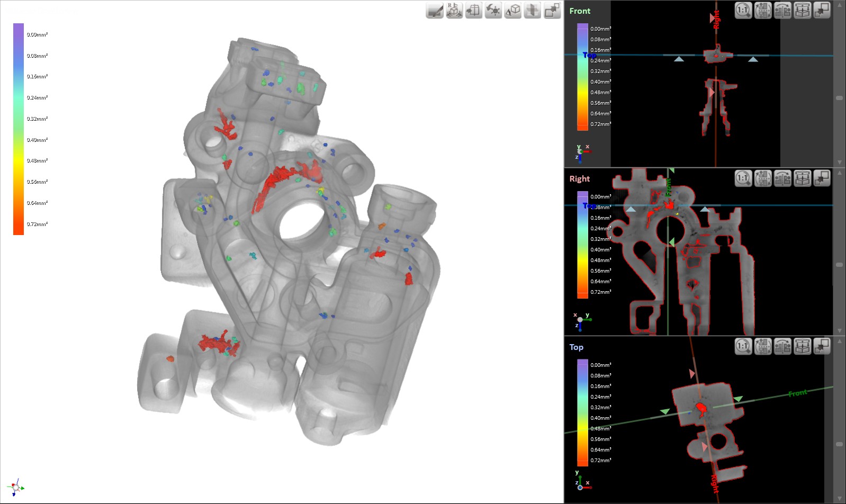
Task: Reset Front view zoom to 1:1
Action: (743, 10)
